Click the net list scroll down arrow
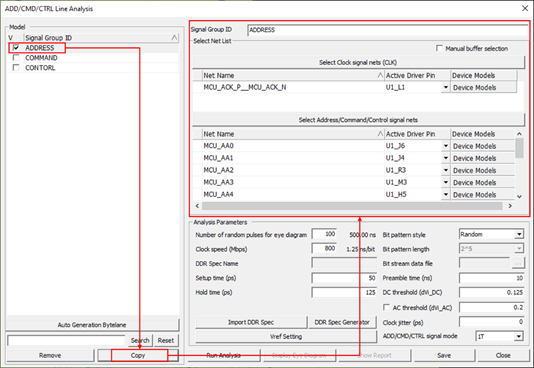 pyautogui.click(x=519, y=196)
